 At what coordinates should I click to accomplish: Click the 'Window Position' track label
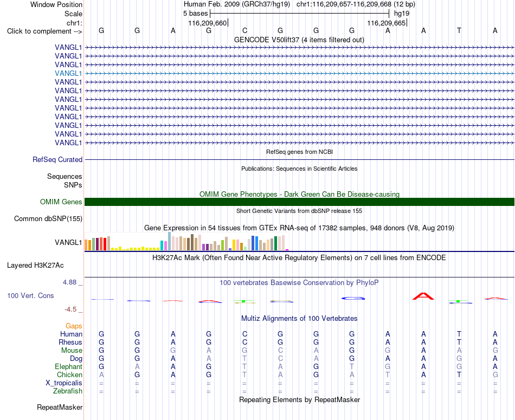point(56,4)
